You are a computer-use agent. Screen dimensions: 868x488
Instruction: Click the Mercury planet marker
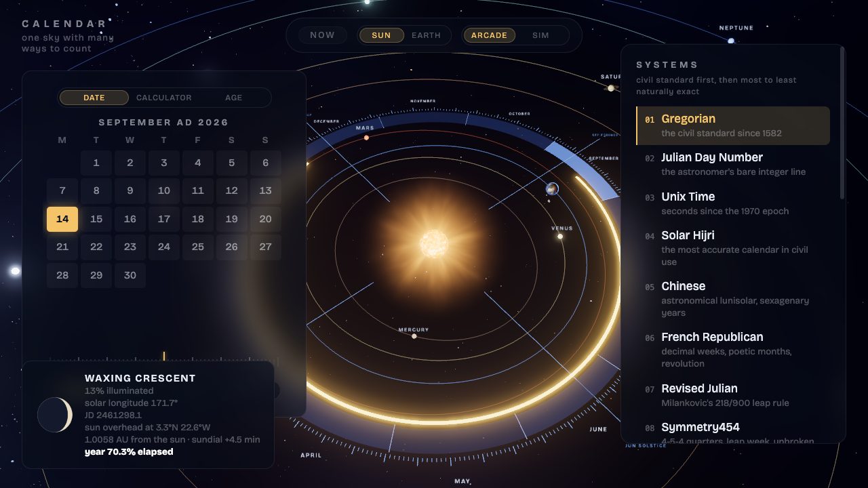pos(414,336)
